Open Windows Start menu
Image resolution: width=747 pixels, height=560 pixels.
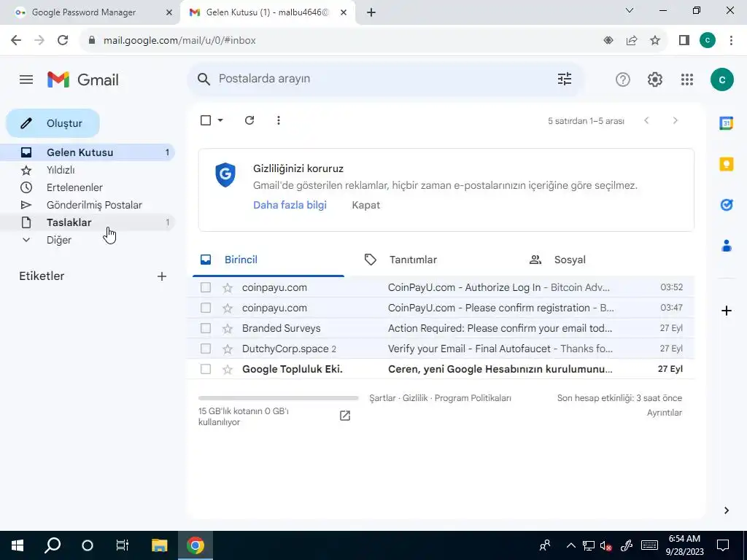[x=18, y=545]
